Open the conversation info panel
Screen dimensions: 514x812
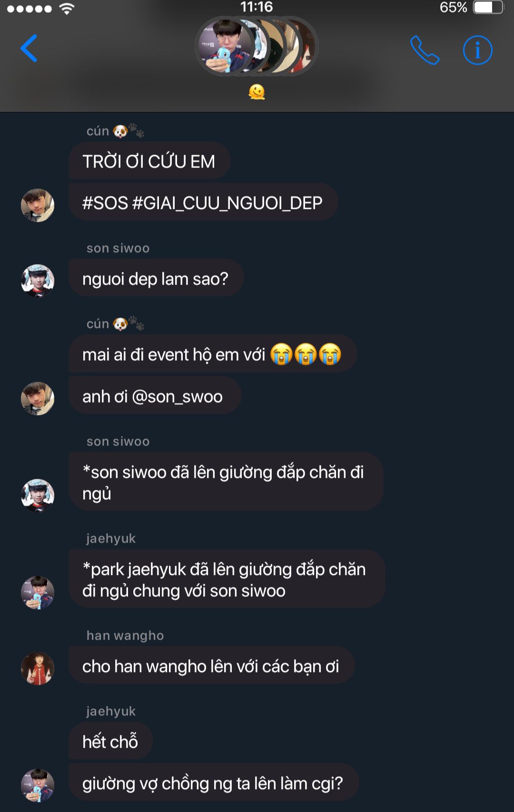coord(477,50)
